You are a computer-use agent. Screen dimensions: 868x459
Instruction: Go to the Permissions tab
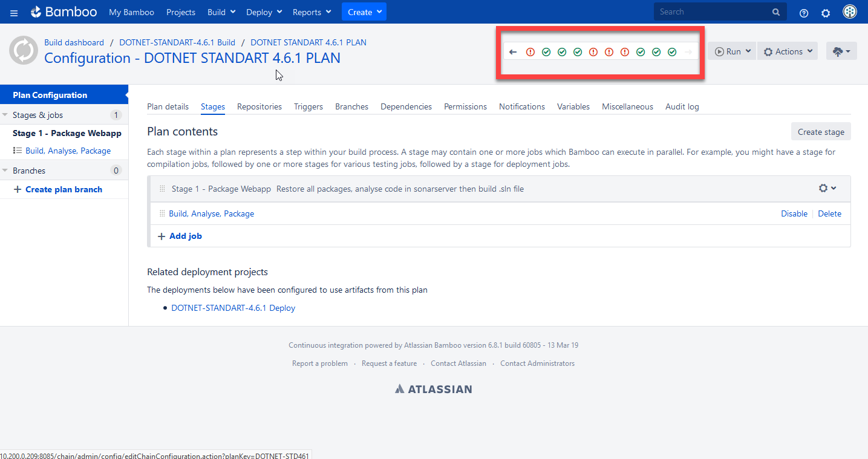465,107
